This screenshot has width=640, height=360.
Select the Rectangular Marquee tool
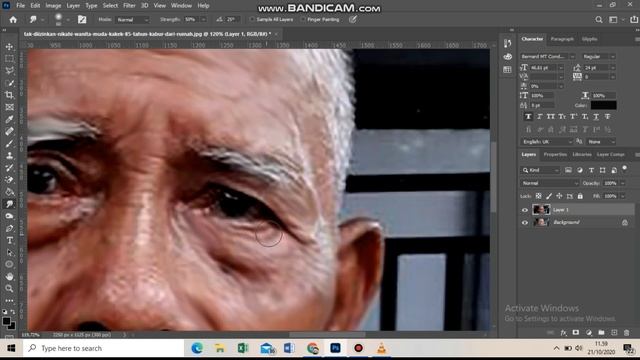tap(9, 59)
